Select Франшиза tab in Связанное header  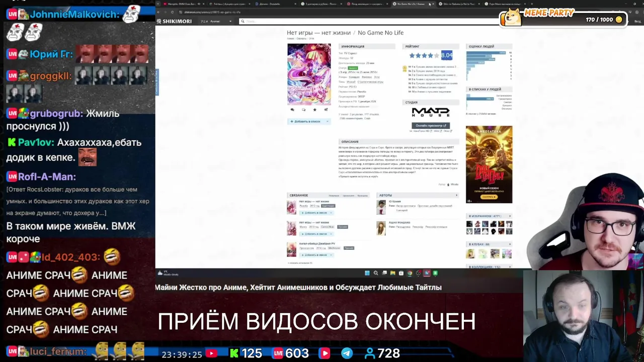point(362,195)
